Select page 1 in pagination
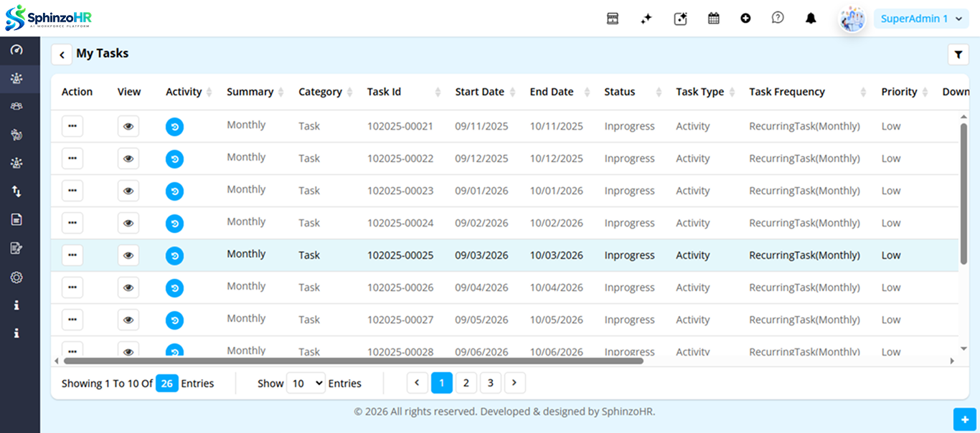 [442, 384]
